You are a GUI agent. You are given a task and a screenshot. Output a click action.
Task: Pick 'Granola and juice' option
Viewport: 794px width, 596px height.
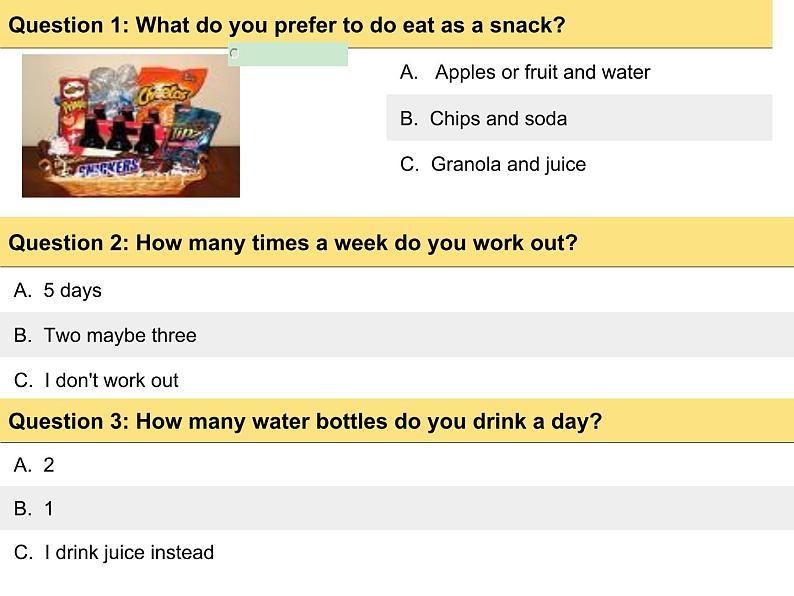point(508,164)
